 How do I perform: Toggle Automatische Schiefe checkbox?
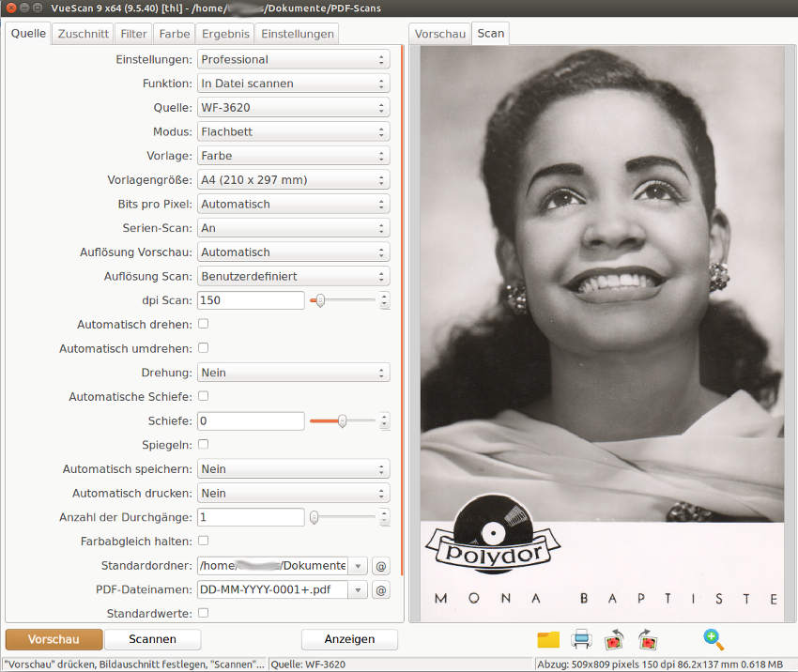203,396
